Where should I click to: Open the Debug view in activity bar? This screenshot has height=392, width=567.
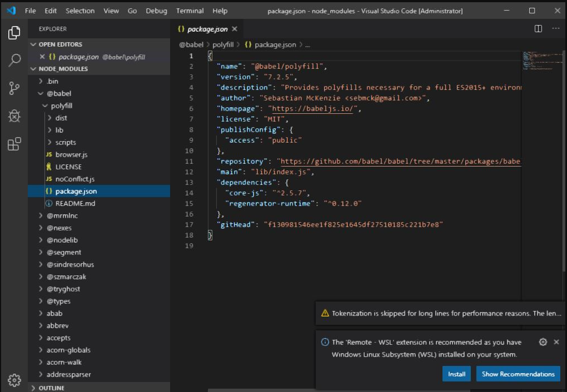pyautogui.click(x=14, y=116)
